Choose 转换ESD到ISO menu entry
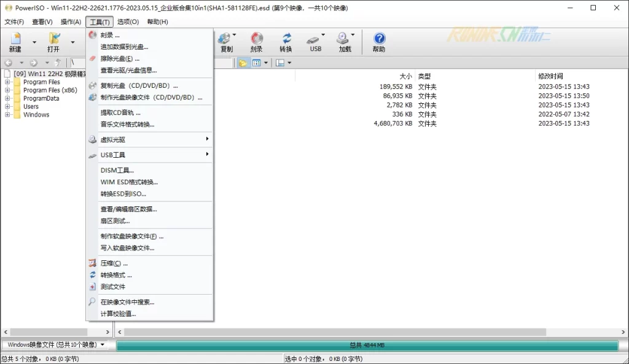 click(x=123, y=193)
